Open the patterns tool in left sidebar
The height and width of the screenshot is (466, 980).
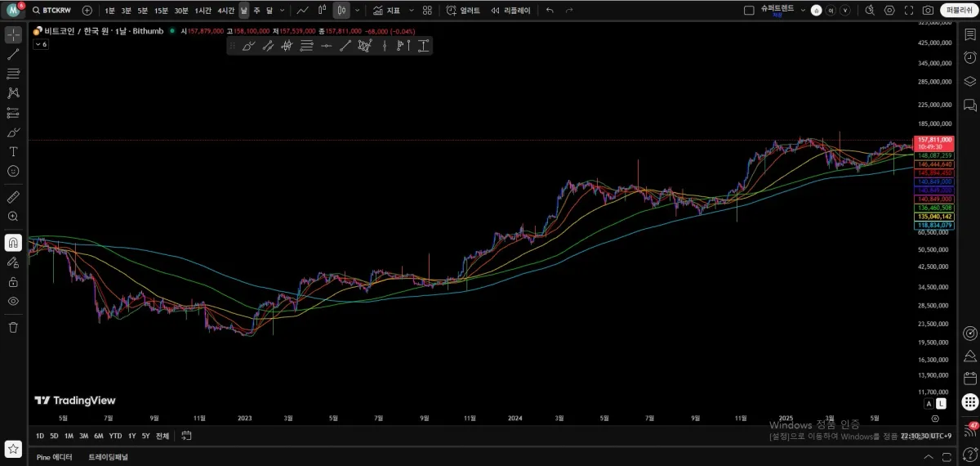coord(13,93)
